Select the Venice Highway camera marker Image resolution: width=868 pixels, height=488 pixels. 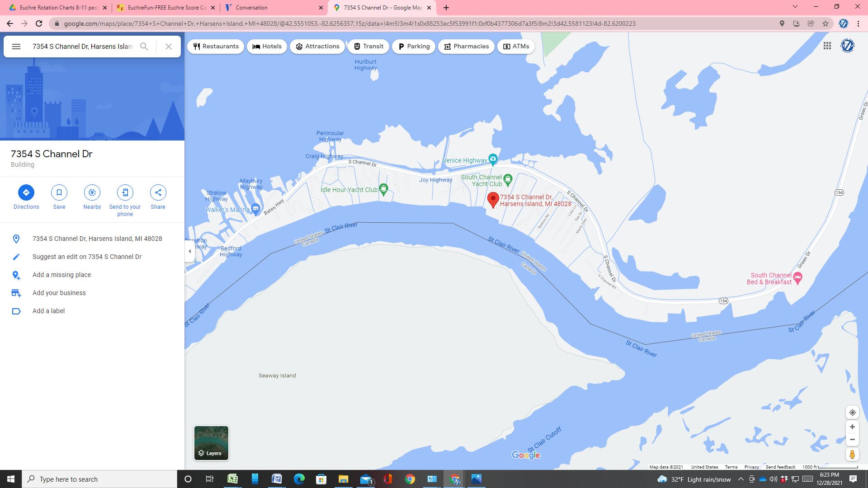point(493,159)
